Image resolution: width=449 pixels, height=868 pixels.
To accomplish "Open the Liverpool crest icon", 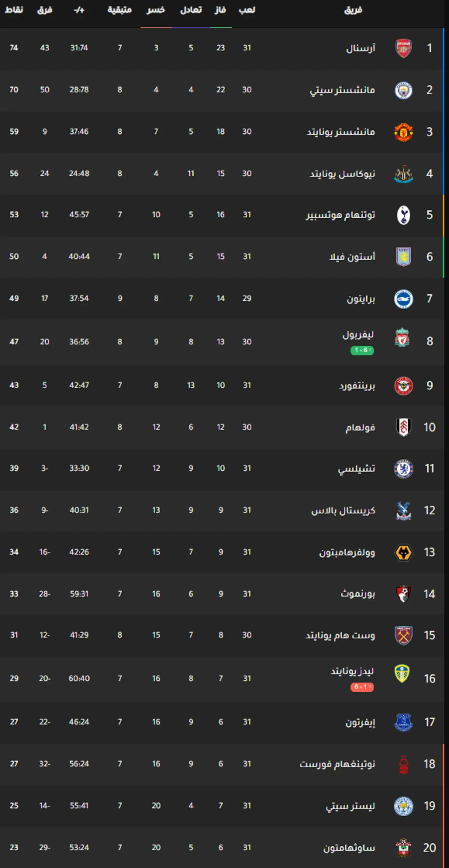I will pos(402,338).
